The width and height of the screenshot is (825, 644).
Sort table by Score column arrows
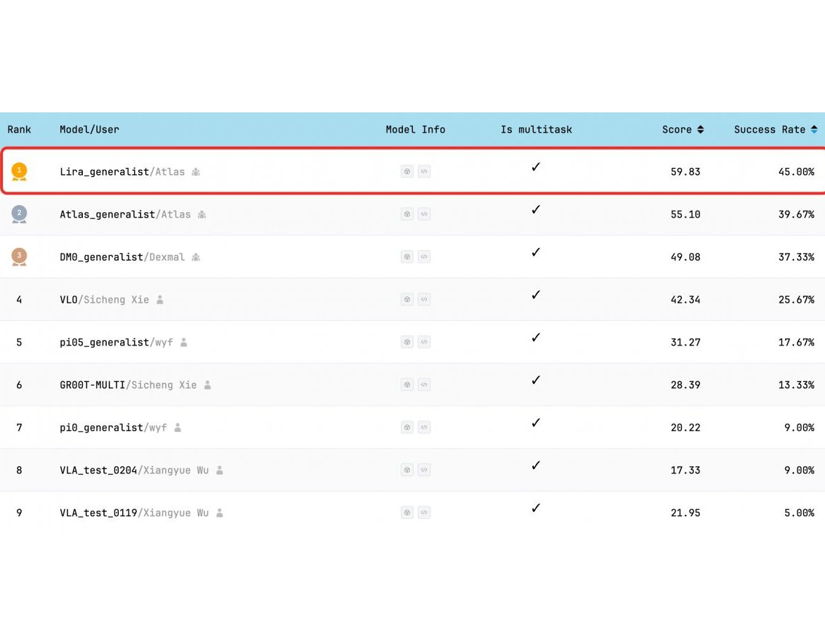click(700, 129)
